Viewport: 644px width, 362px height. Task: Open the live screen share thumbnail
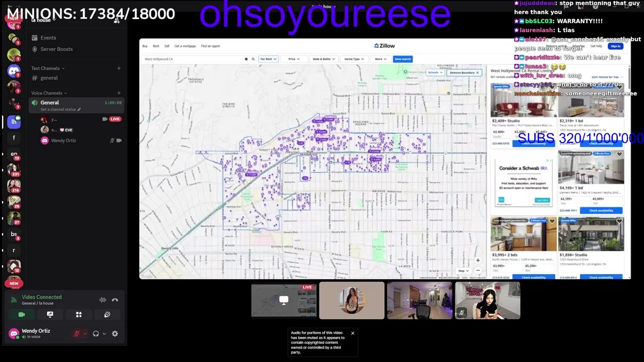click(284, 301)
